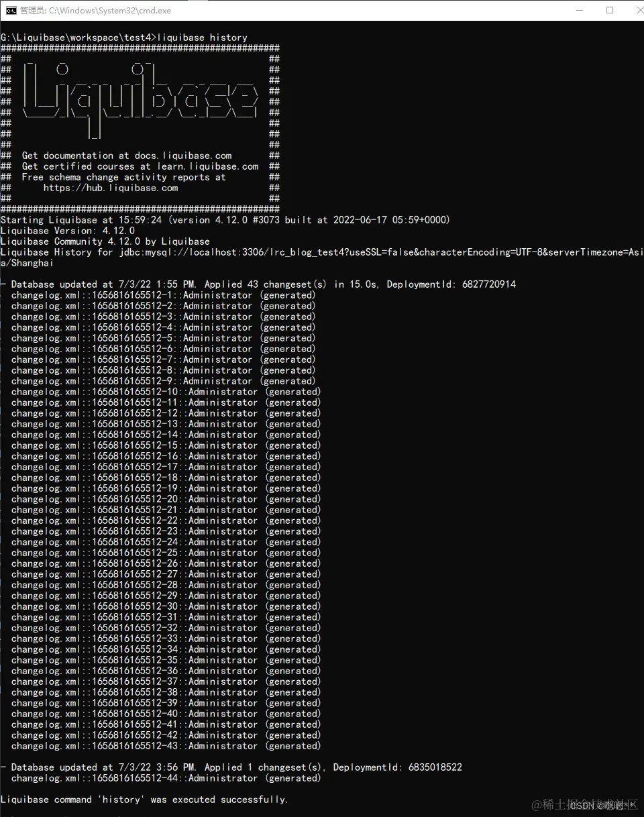Click the Liquibase ASCII art logo
This screenshot has width=644, height=817.
(x=140, y=101)
